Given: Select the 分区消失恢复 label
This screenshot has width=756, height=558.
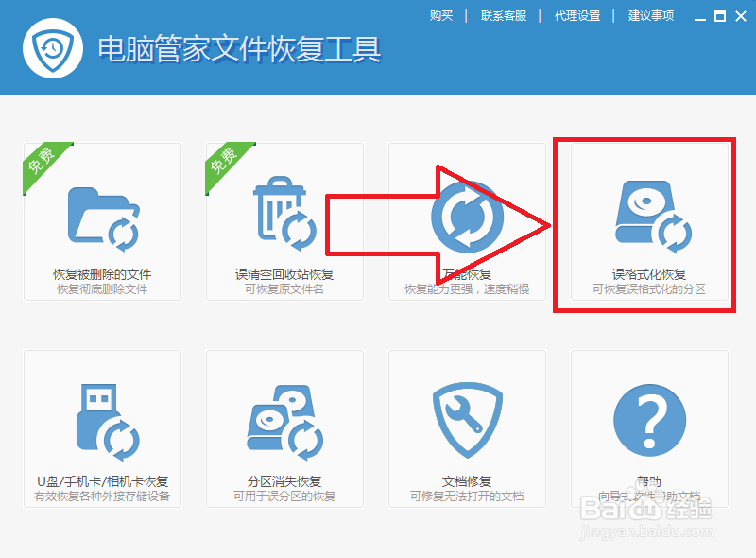Looking at the screenshot, I should 284,481.
